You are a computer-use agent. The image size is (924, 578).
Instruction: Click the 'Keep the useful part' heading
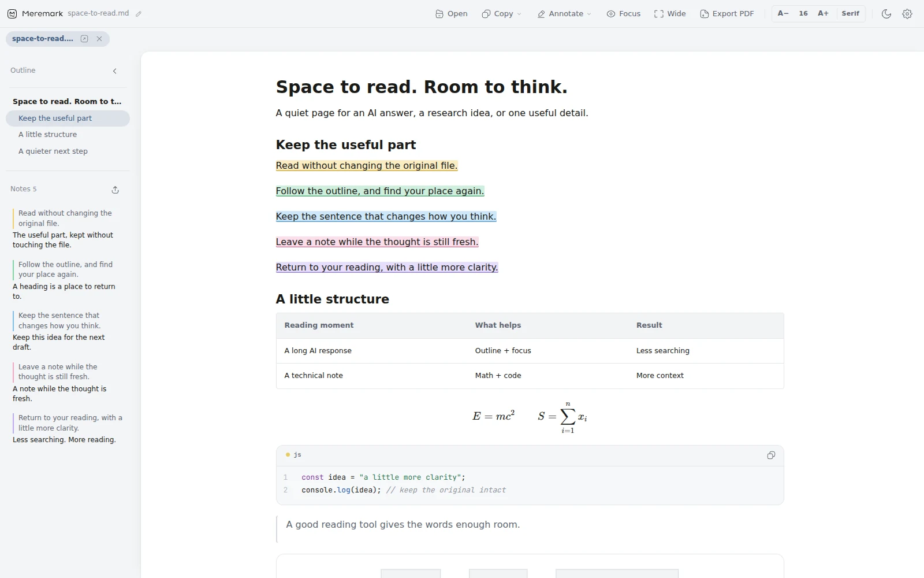click(x=346, y=145)
